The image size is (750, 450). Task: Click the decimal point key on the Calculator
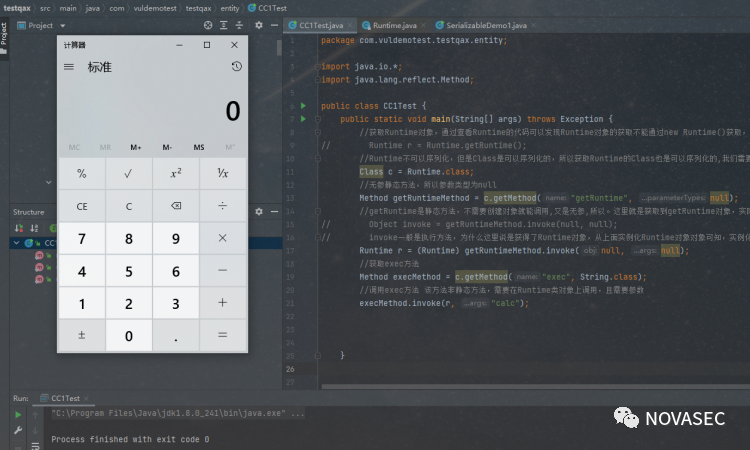(x=176, y=335)
